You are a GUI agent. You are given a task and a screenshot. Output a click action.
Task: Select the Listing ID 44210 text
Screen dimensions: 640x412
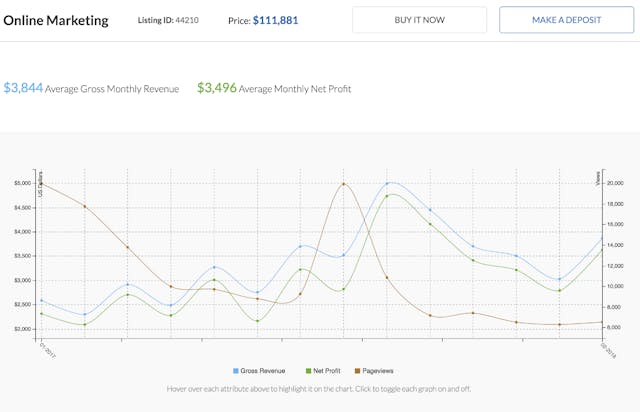coord(168,20)
